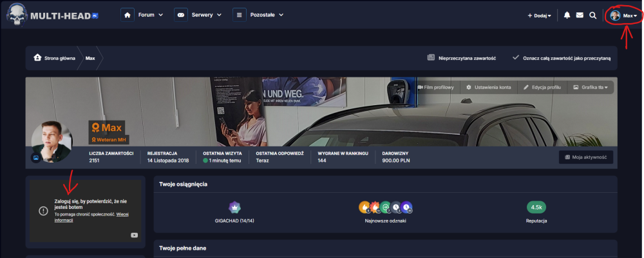Click the Moja aktywność button
Screen dimensions: 644x258
click(x=585, y=157)
